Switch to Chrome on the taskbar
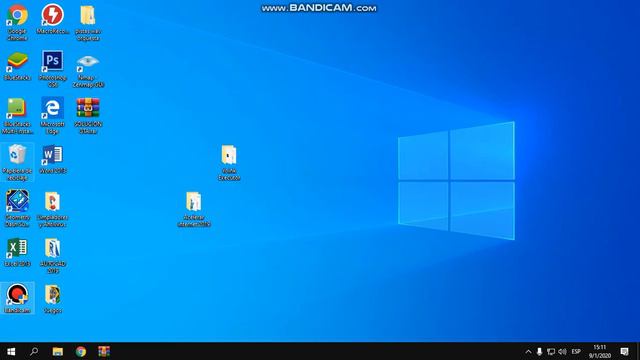640x360 pixels. click(81, 351)
